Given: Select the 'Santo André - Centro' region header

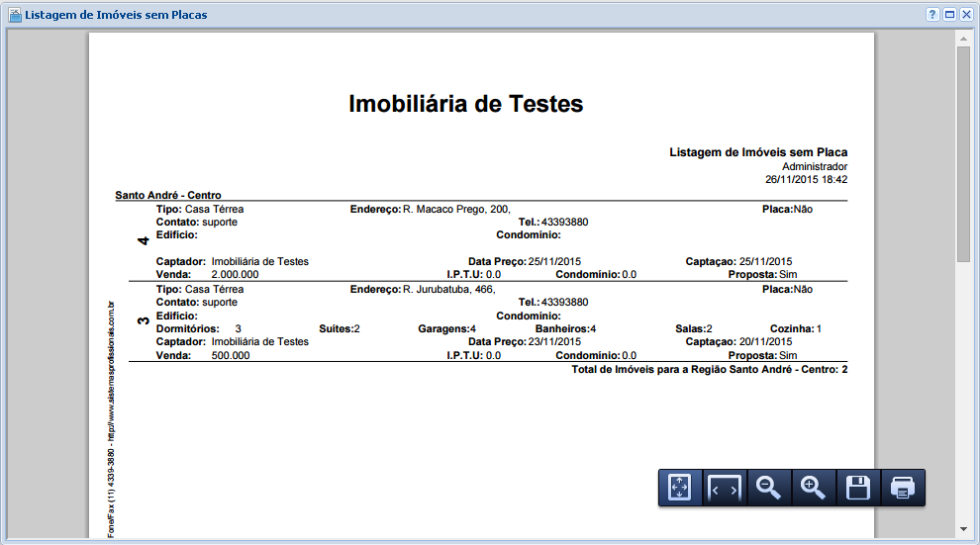Looking at the screenshot, I should pyautogui.click(x=168, y=196).
